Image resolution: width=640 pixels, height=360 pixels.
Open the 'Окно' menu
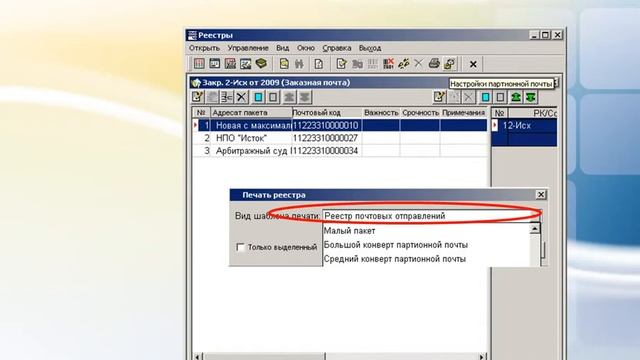(x=306, y=48)
